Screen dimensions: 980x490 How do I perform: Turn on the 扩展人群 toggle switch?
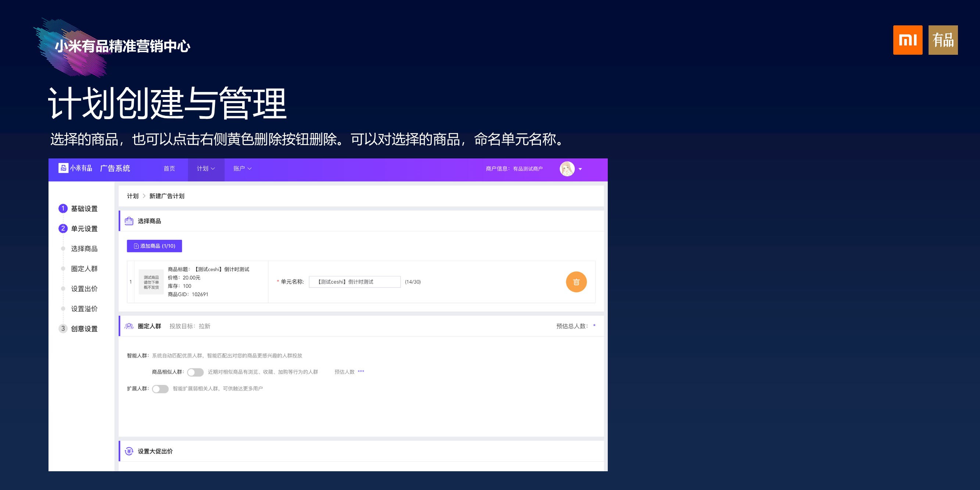click(160, 389)
